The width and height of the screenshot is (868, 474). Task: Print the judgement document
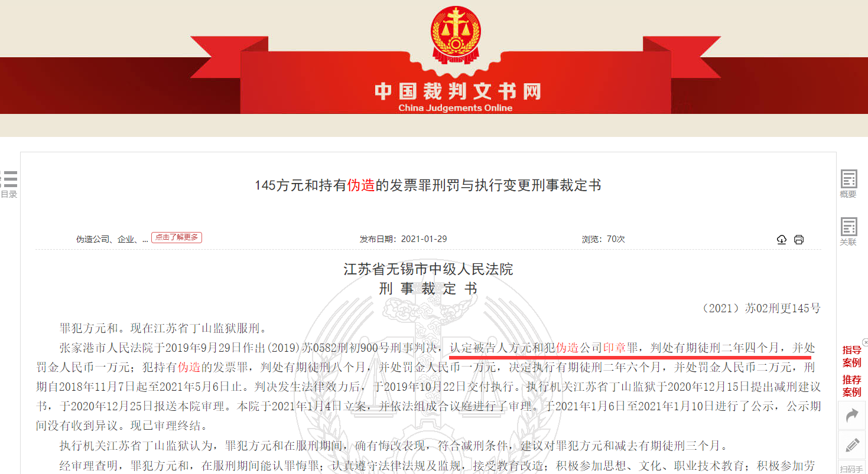click(799, 239)
